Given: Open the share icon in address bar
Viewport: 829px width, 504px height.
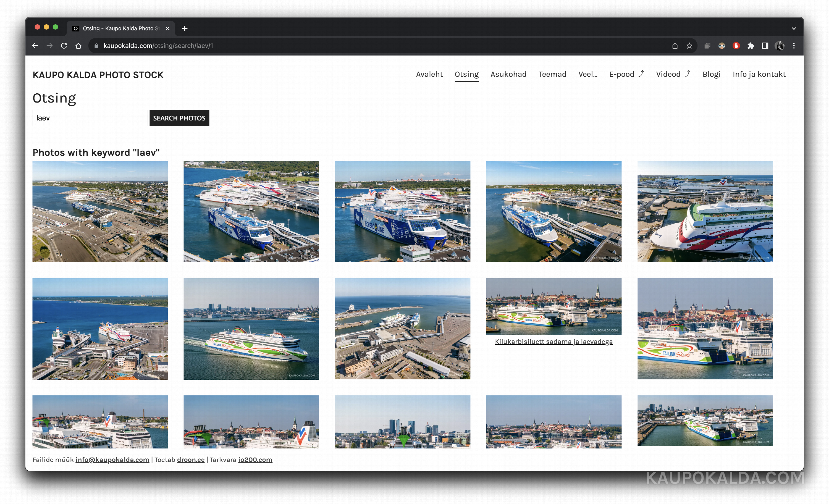Looking at the screenshot, I should click(675, 46).
